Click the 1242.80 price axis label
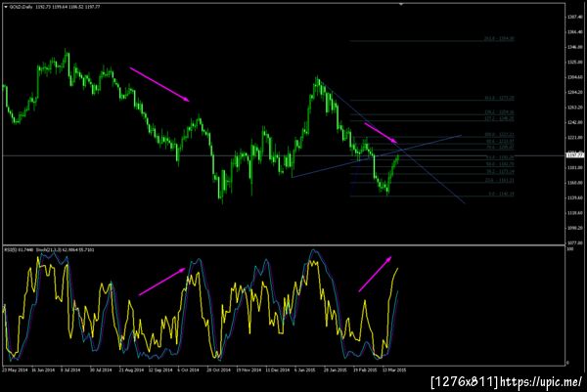The height and width of the screenshot is (392, 587). (x=574, y=122)
